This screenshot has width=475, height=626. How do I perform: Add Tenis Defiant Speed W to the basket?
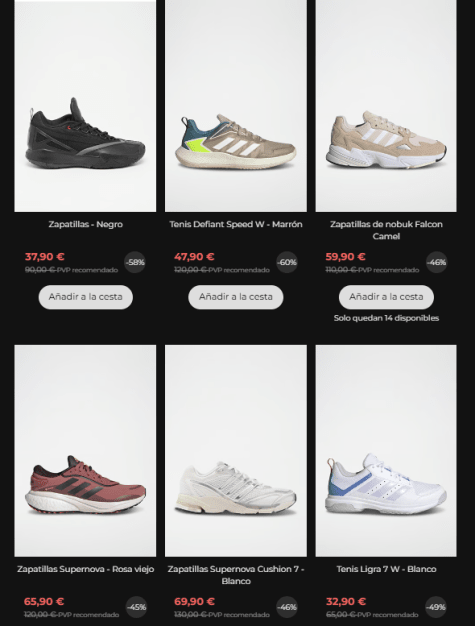[x=236, y=297]
